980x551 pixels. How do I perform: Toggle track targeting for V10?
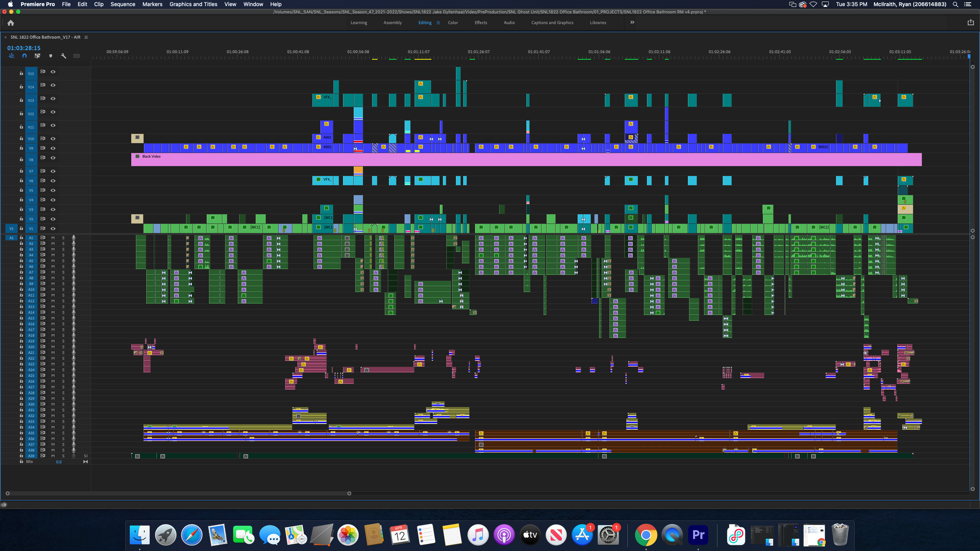[31, 139]
